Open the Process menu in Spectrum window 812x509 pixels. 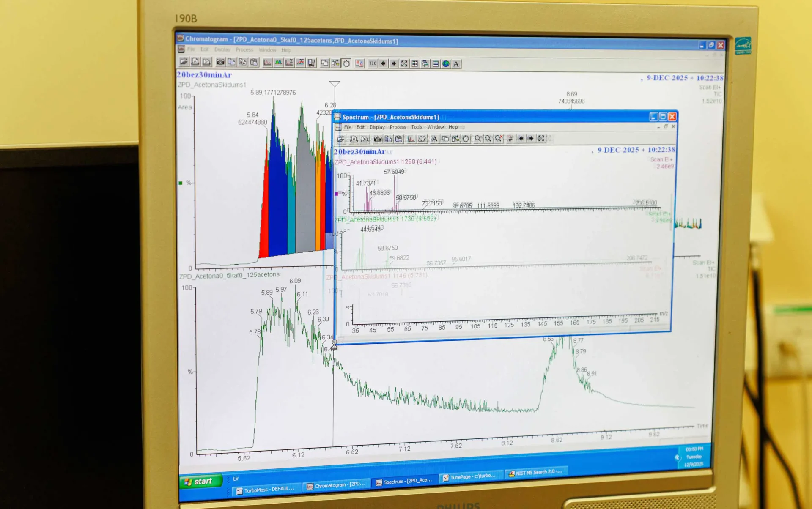point(398,127)
